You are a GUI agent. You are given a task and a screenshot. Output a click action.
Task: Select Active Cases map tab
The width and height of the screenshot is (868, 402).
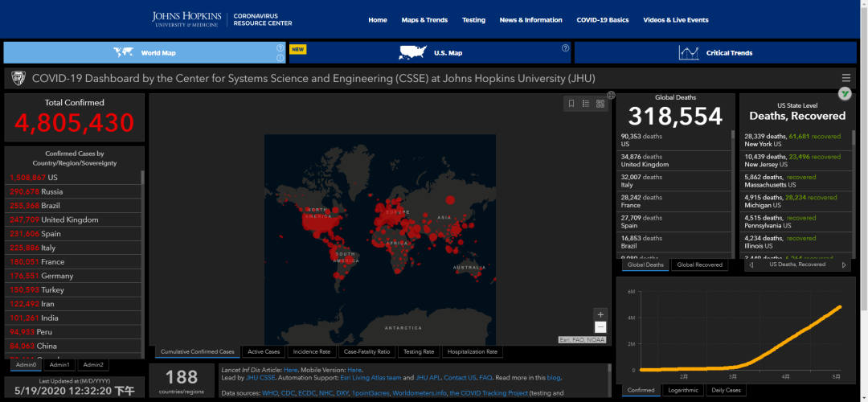click(264, 351)
